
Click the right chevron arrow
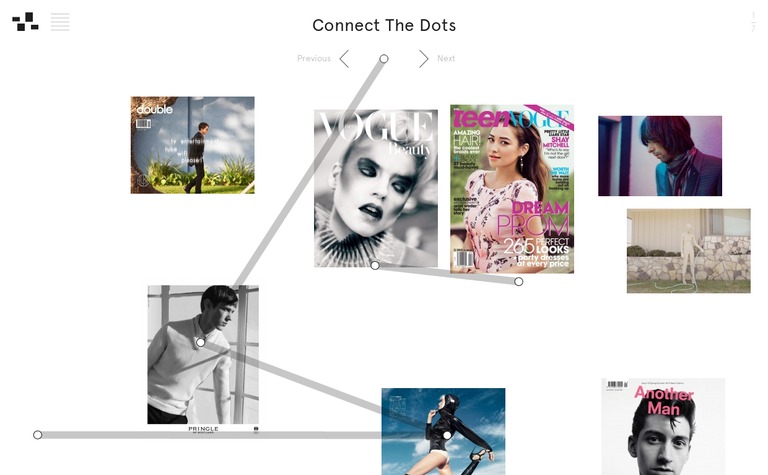(x=423, y=58)
